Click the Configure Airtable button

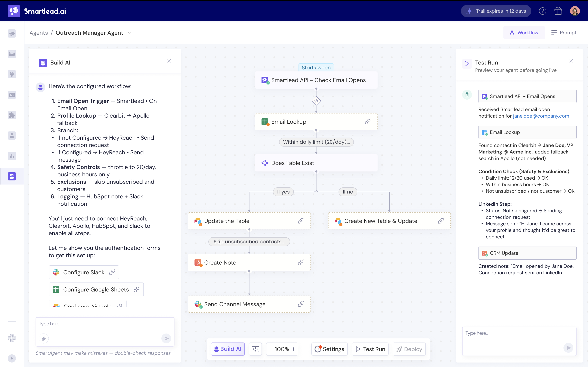click(x=87, y=304)
